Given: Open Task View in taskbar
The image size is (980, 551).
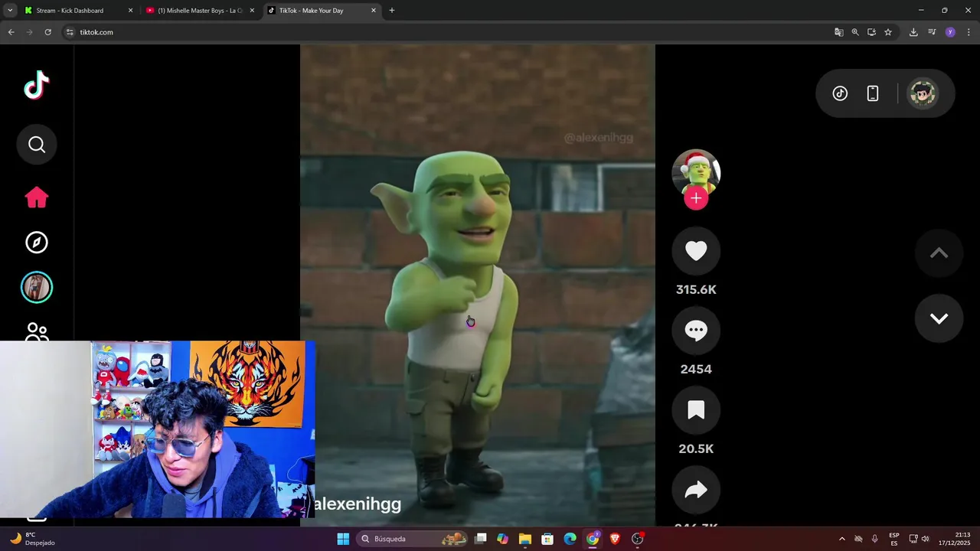Looking at the screenshot, I should [481, 539].
